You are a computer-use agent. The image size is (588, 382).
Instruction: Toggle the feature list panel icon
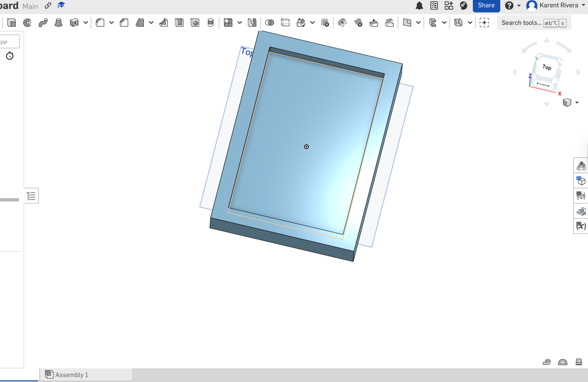31,195
